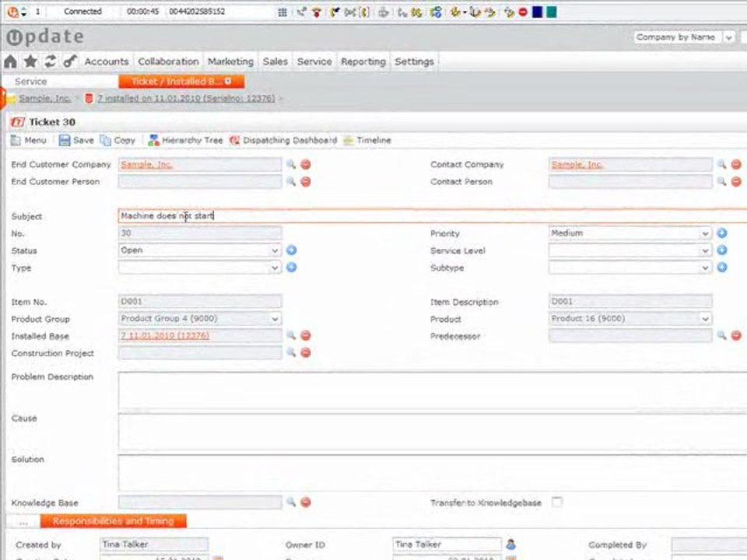Search Knowledge Base with magnifier icon

point(291,502)
